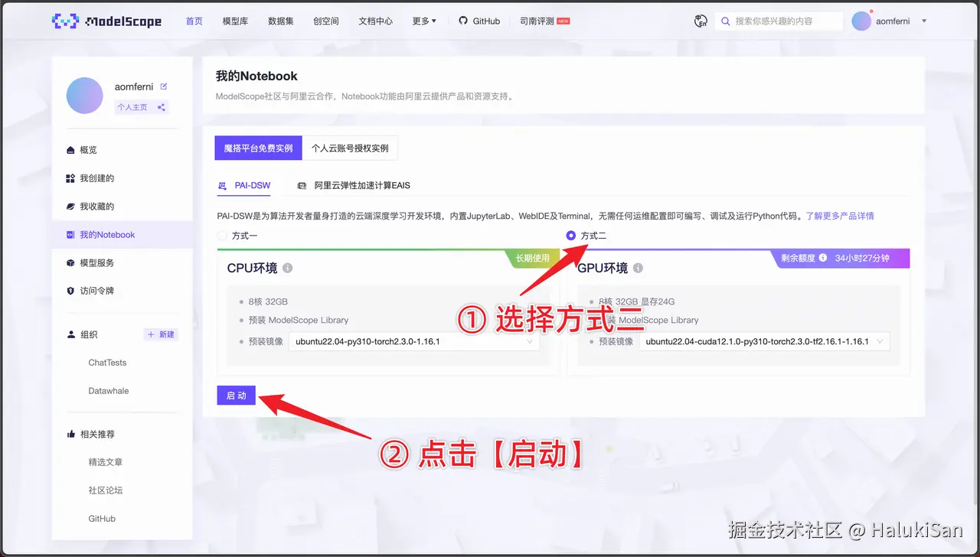980x557 pixels.
Task: Click the ModelScope logo
Action: pos(106,21)
